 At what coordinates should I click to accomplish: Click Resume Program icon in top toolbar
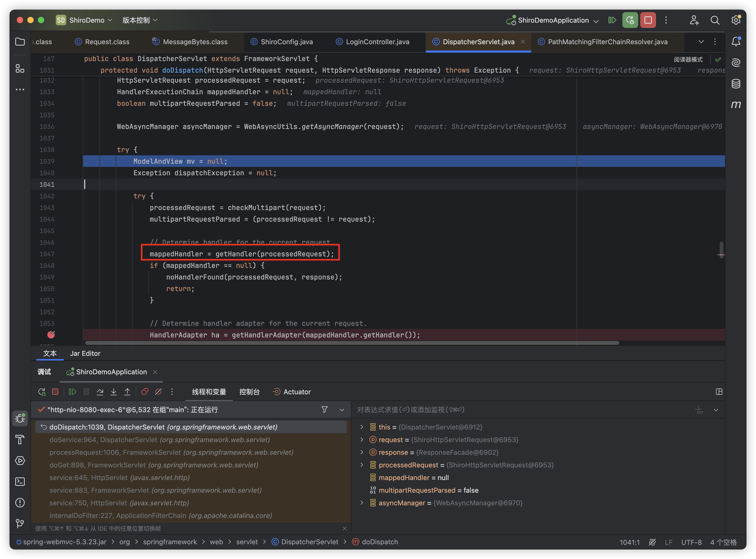click(x=612, y=20)
